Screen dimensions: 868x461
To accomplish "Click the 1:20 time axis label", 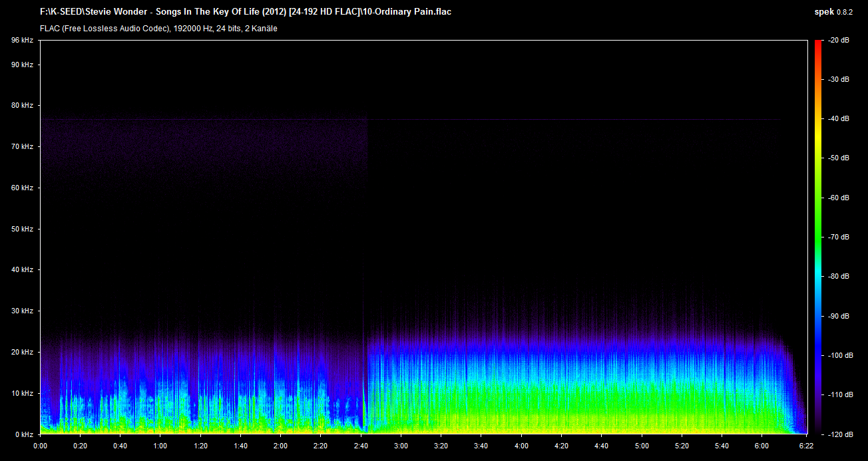I will (200, 446).
